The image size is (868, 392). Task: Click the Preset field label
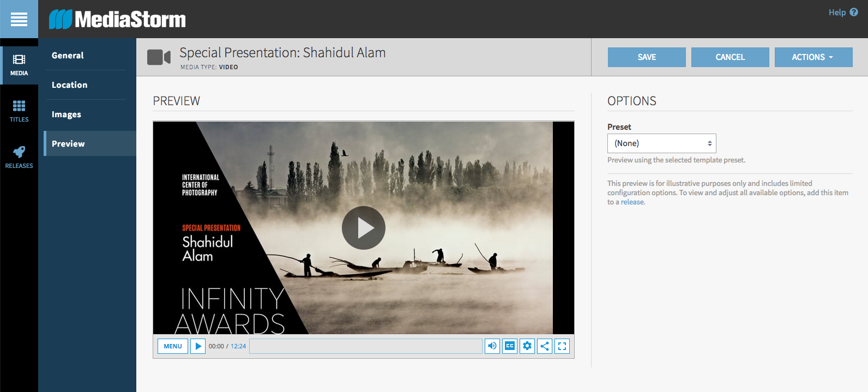pos(619,127)
